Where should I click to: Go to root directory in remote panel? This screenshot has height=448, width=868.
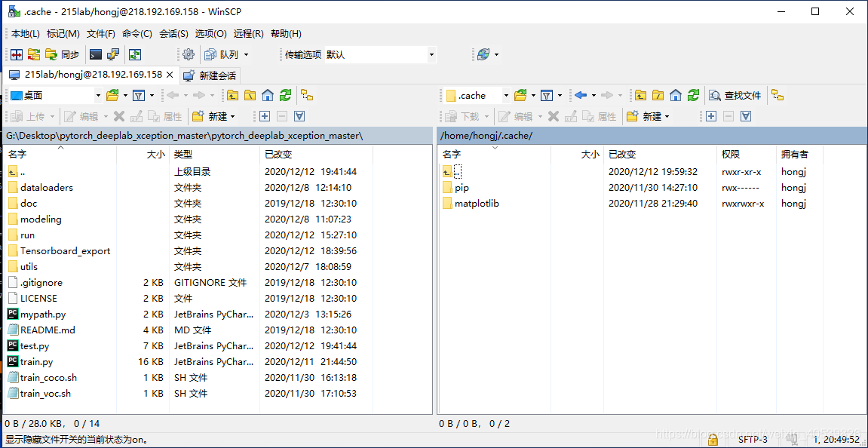tap(658, 95)
